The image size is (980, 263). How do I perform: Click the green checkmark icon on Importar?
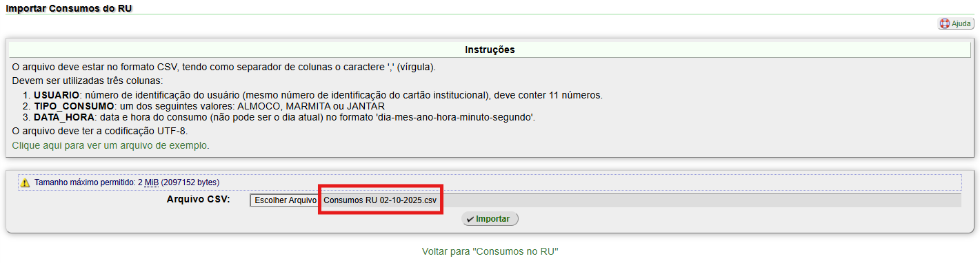coord(470,219)
